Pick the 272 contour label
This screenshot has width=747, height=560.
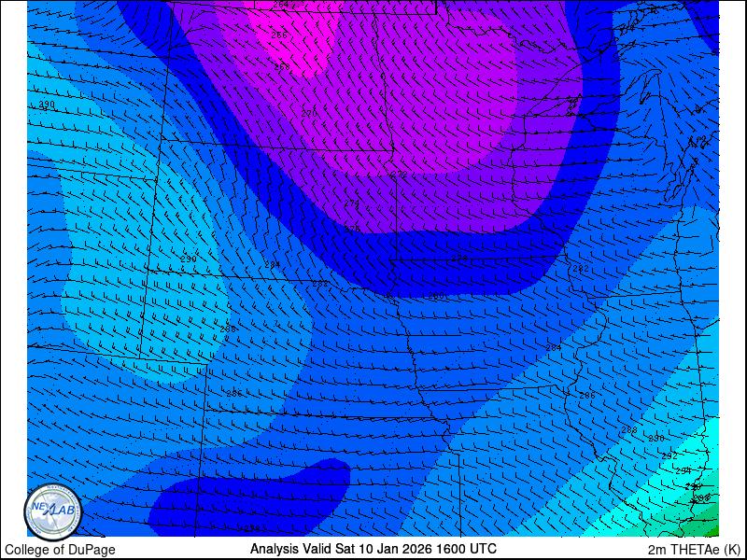(x=400, y=175)
